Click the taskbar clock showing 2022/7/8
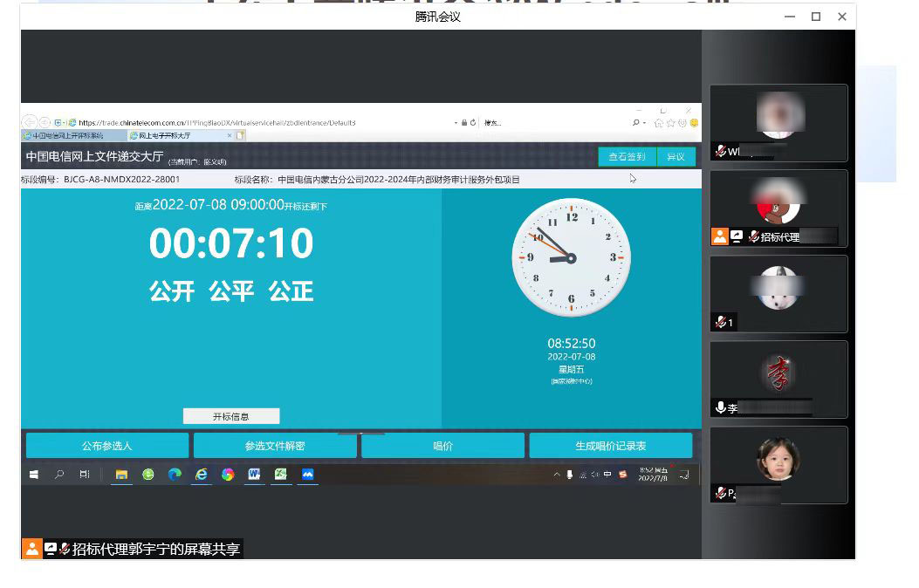The width and height of the screenshot is (919, 588). [x=653, y=475]
